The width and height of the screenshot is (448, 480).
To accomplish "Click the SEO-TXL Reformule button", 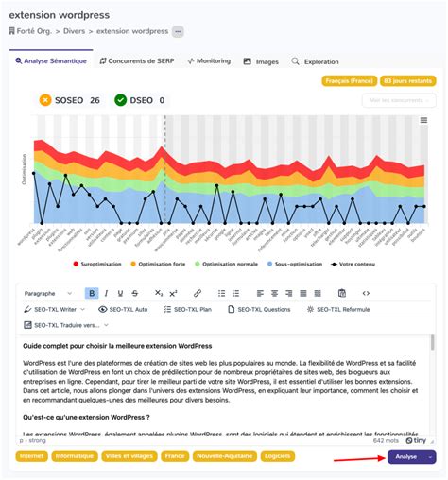I will click(338, 309).
